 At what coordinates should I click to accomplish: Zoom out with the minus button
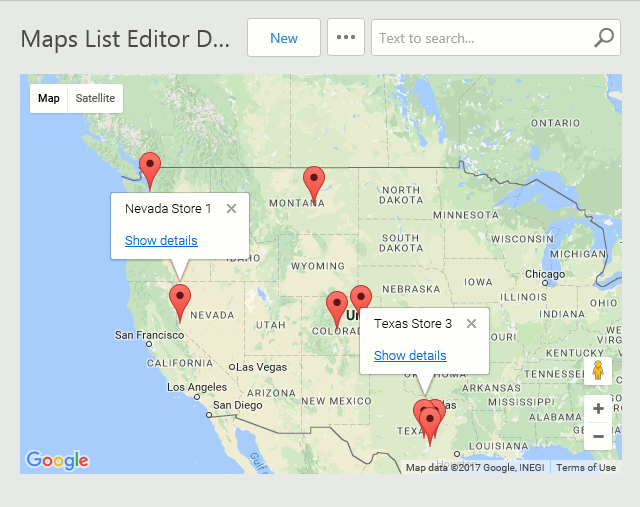pos(598,436)
